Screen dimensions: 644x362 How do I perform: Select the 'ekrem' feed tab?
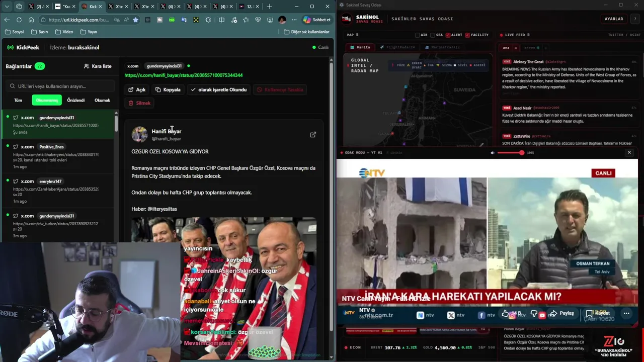pyautogui.click(x=531, y=48)
